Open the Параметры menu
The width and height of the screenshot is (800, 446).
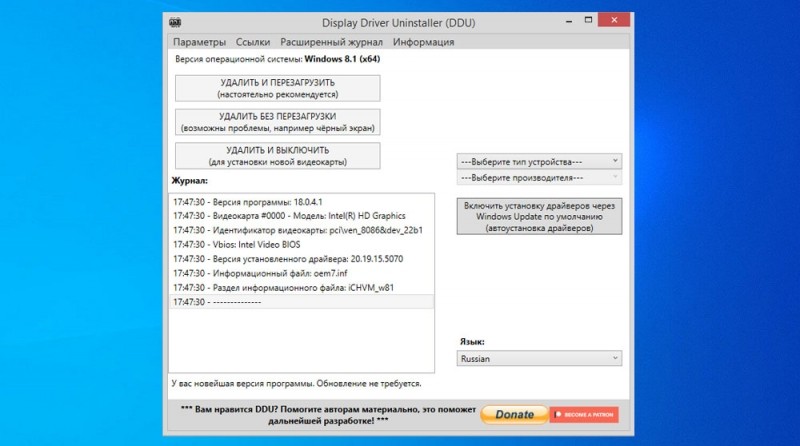tap(199, 42)
